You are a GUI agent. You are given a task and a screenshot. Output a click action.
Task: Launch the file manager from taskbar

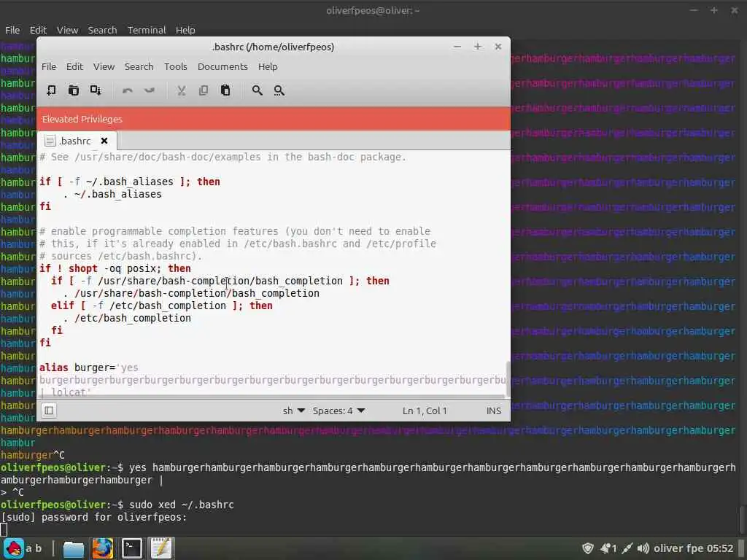click(x=74, y=548)
